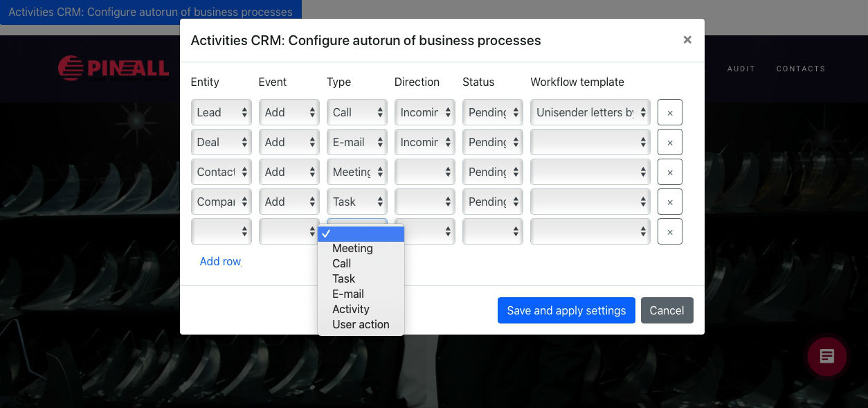Viewport: 868px width, 408px height.
Task: Pick Task from the dropdown options
Action: (343, 278)
